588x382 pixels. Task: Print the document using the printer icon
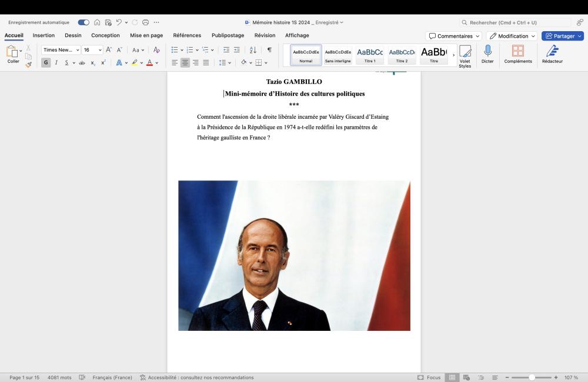[x=145, y=22]
